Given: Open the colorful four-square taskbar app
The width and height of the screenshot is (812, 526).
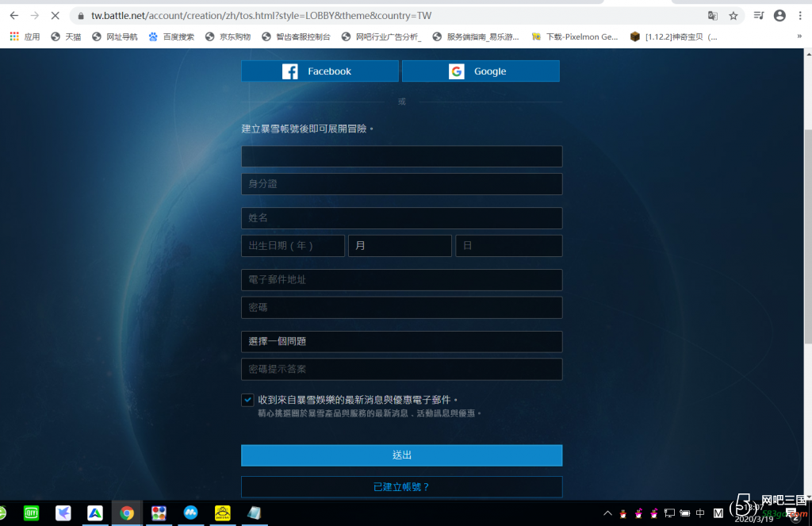Looking at the screenshot, I should [159, 513].
